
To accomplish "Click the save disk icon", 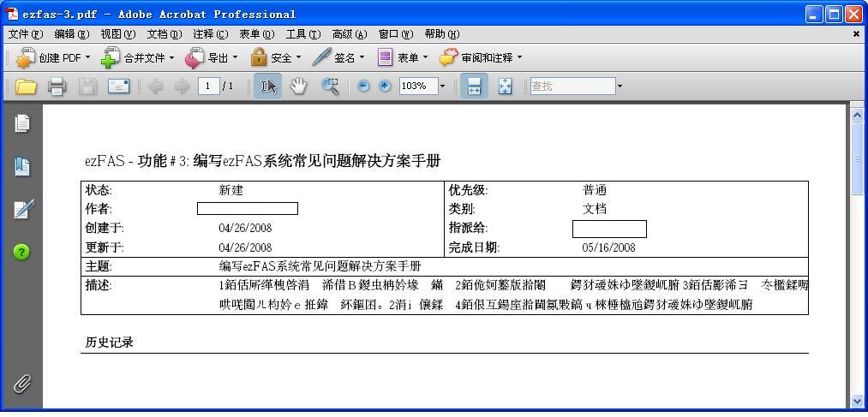I will [87, 86].
